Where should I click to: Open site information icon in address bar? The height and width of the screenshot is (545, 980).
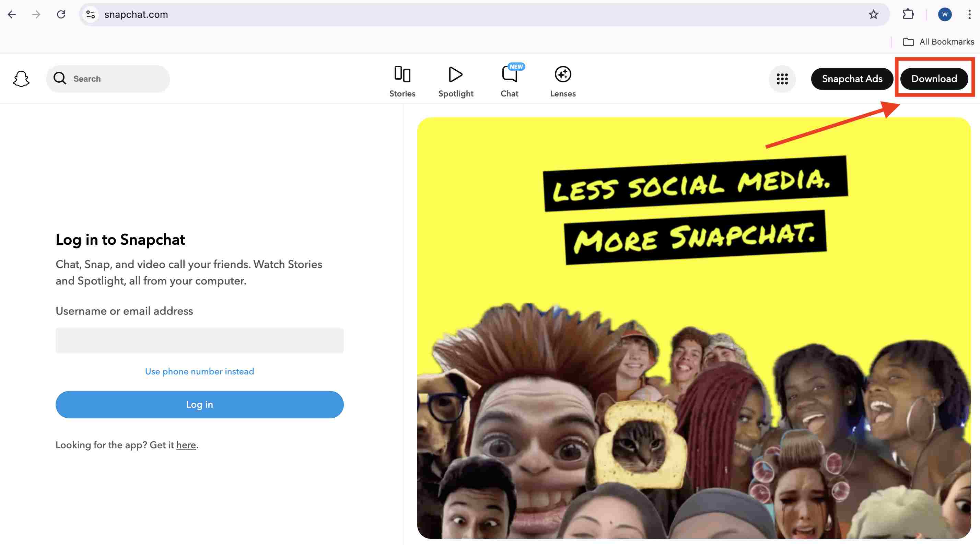91,14
